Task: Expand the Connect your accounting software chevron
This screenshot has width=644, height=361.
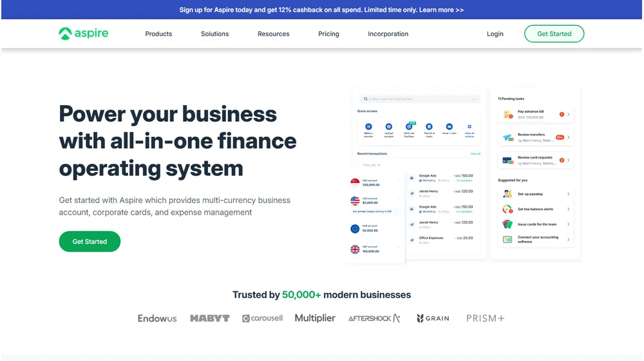Action: point(569,239)
